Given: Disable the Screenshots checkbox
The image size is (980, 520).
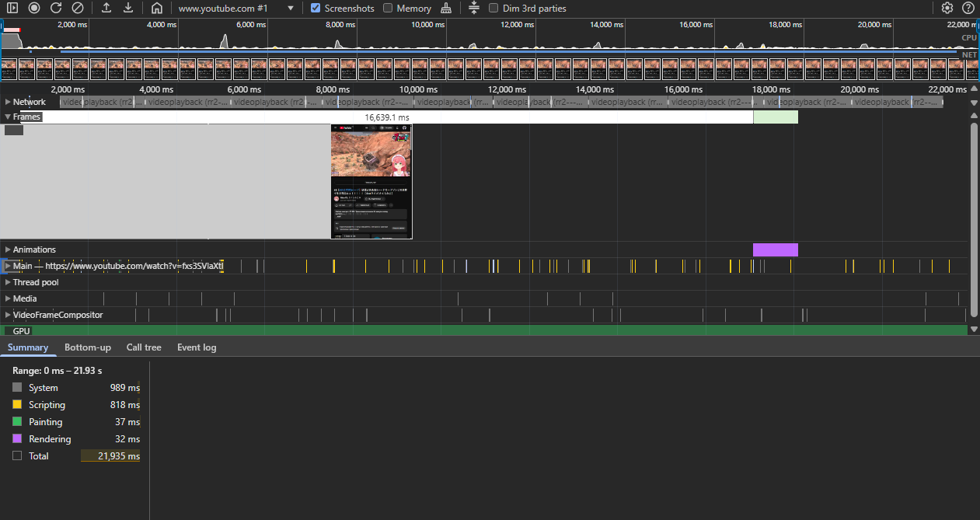Looking at the screenshot, I should [316, 9].
